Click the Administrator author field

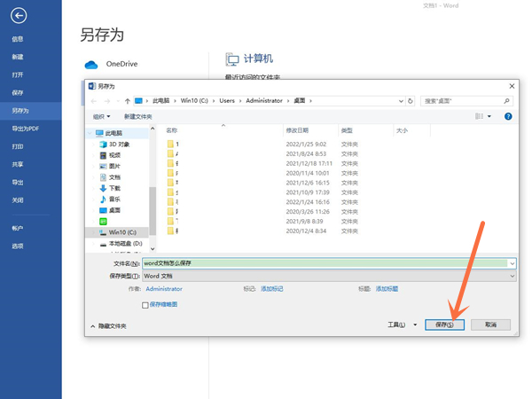164,289
